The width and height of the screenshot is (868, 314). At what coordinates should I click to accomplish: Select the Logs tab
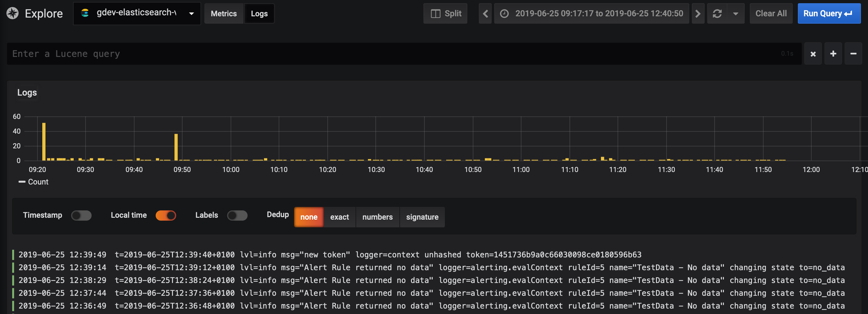259,13
